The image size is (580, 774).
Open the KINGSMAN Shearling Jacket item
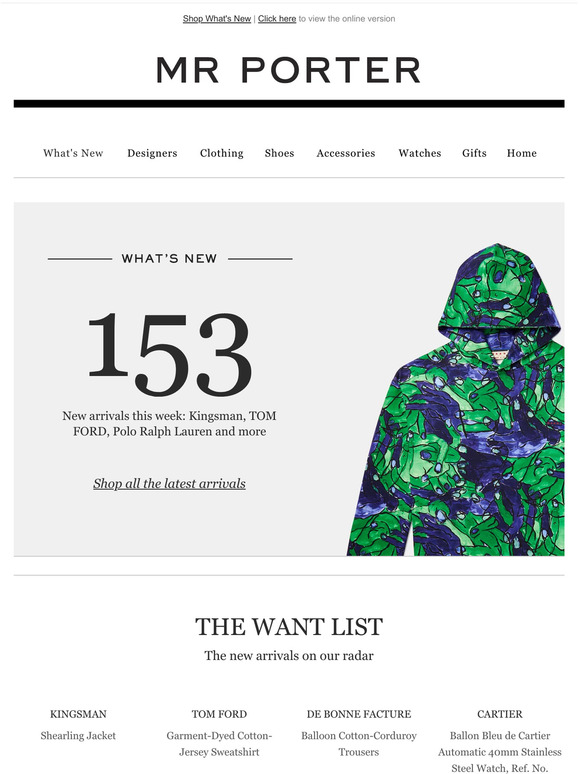[78, 725]
